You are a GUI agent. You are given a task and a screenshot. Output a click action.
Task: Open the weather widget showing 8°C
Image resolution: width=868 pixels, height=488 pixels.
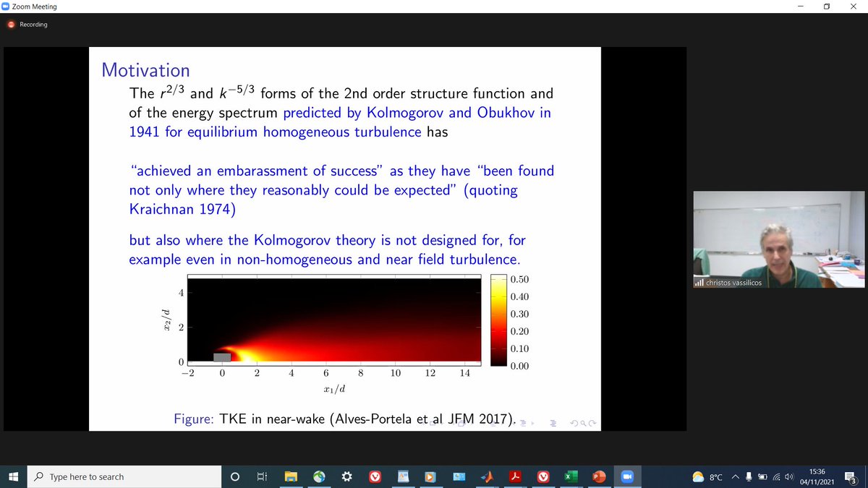(707, 477)
